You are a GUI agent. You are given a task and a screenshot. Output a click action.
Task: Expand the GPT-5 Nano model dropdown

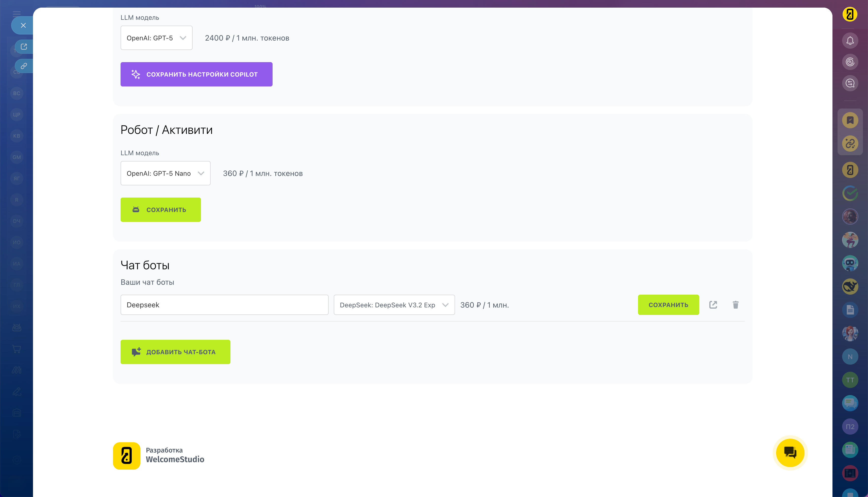point(165,173)
